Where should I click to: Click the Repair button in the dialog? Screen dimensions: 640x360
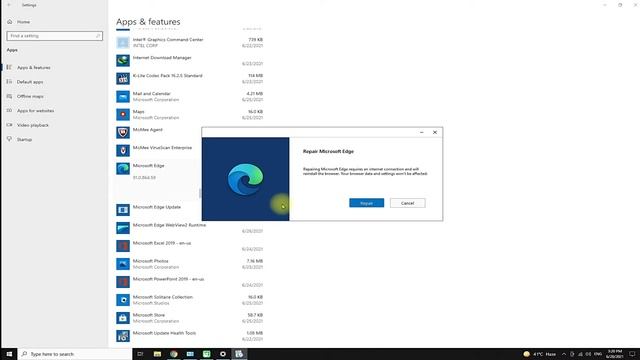point(366,203)
